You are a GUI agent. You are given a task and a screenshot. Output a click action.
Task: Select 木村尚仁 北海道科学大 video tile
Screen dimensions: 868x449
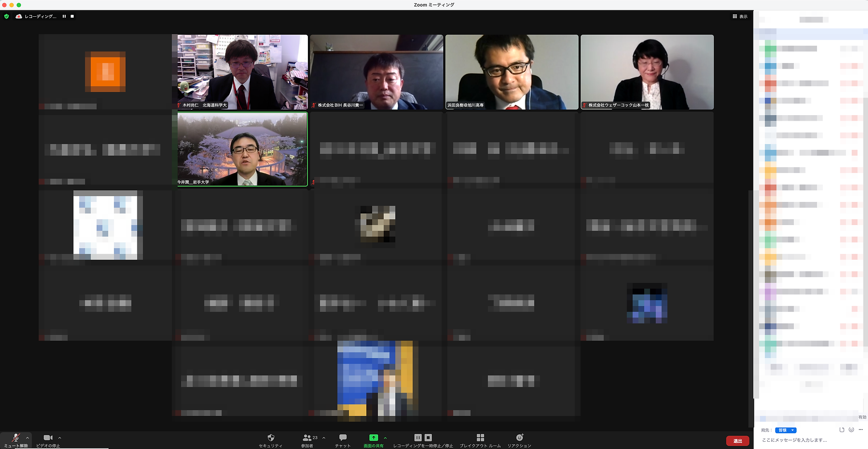242,72
